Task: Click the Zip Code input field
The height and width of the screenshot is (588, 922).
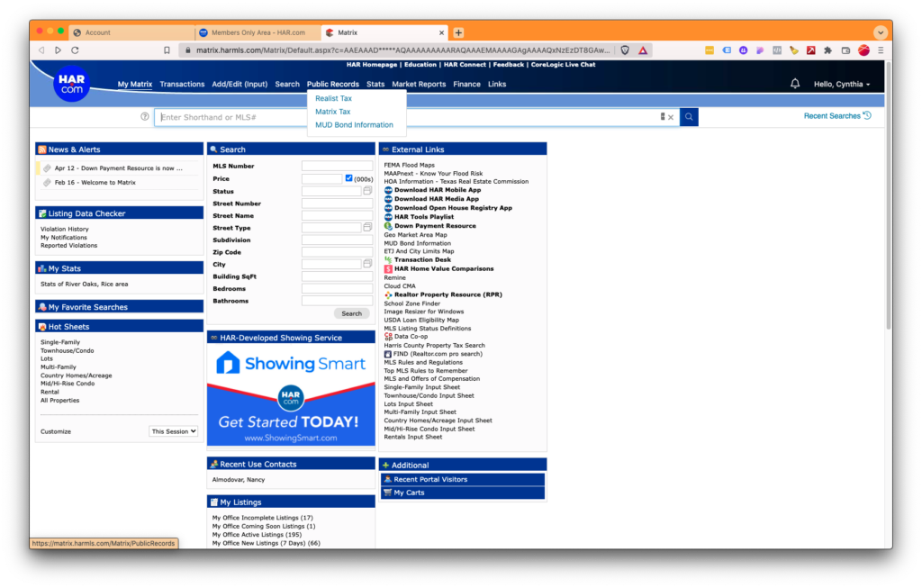Action: point(337,252)
